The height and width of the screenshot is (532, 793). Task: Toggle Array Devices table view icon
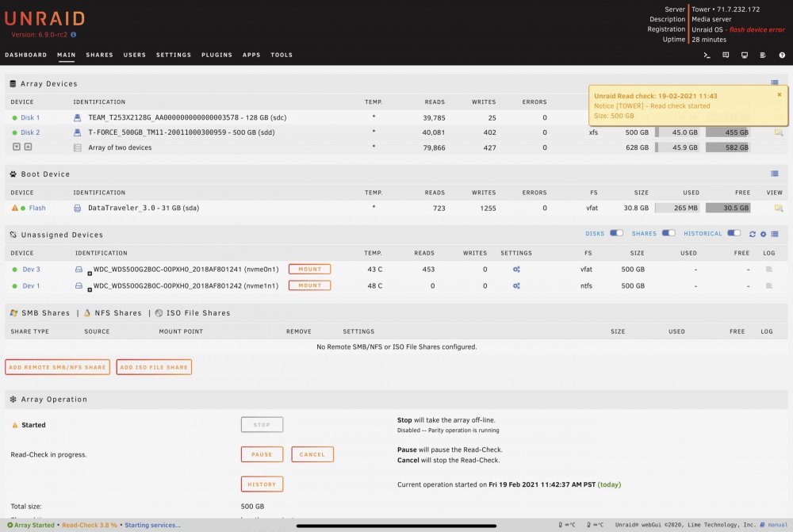click(774, 82)
